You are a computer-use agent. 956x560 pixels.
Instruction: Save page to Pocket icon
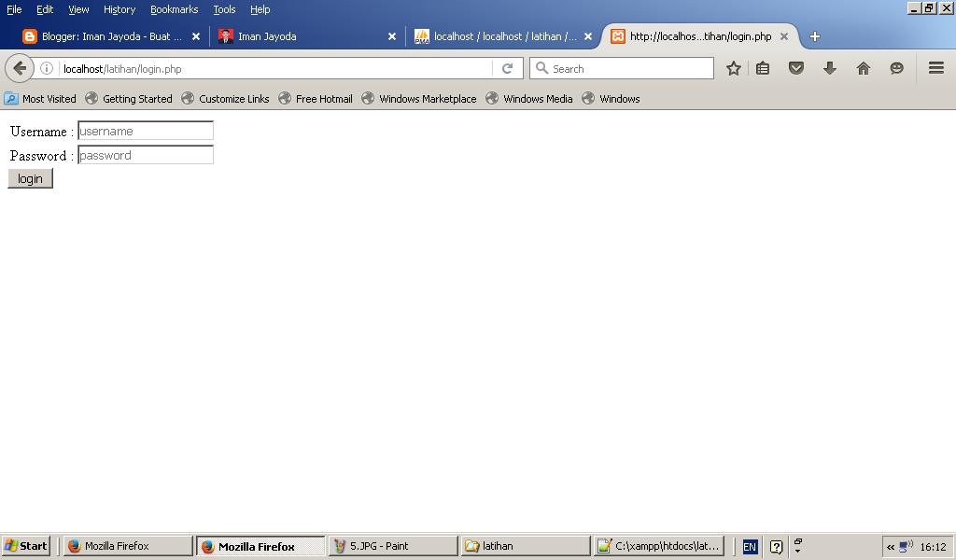click(796, 67)
